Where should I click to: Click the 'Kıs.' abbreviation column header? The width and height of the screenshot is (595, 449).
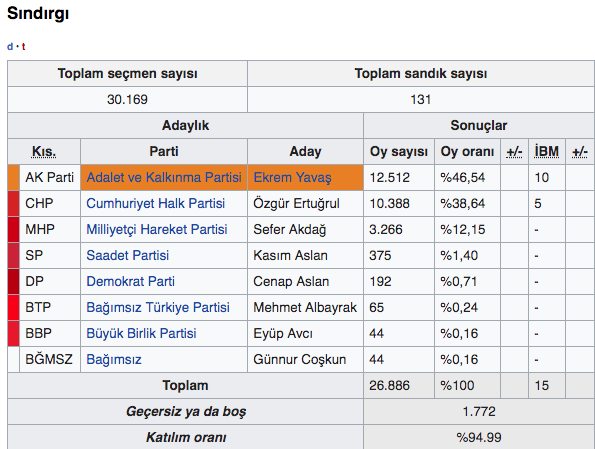[x=44, y=151]
